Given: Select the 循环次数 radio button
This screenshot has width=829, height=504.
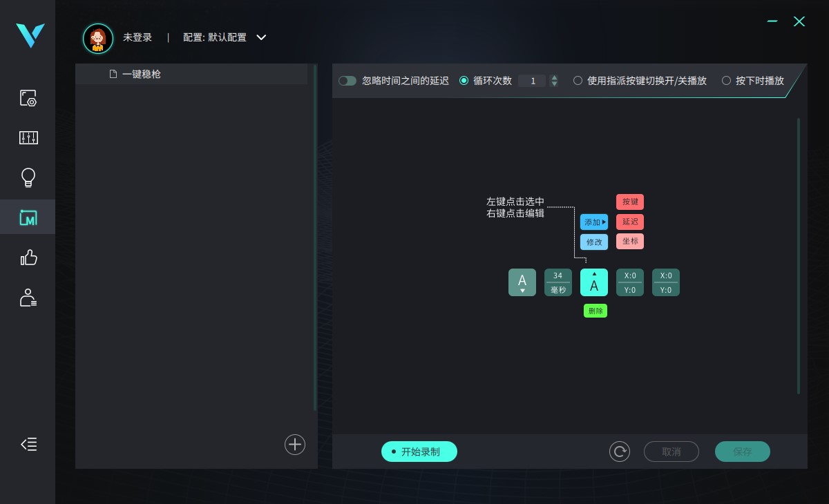Looking at the screenshot, I should click(x=464, y=81).
